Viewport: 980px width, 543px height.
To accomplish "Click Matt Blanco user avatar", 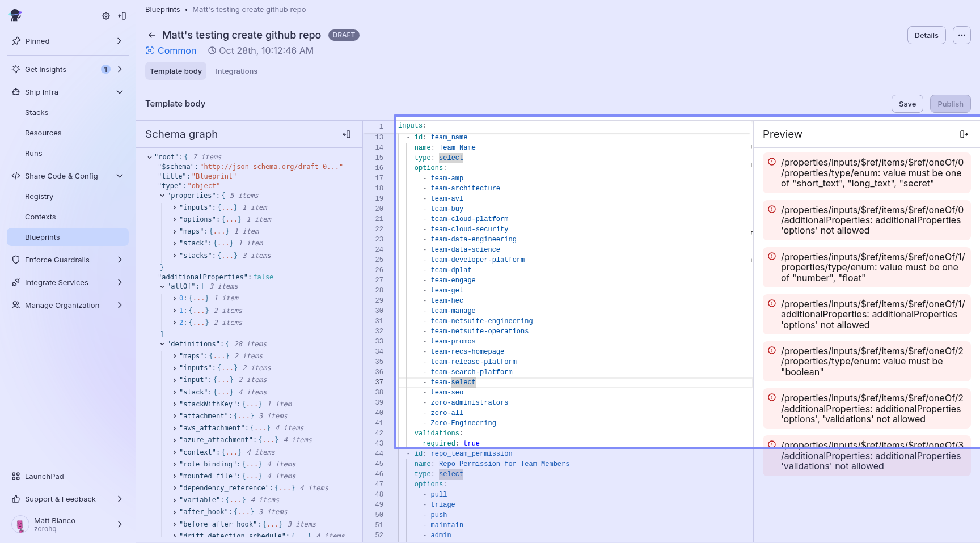I will click(x=20, y=524).
